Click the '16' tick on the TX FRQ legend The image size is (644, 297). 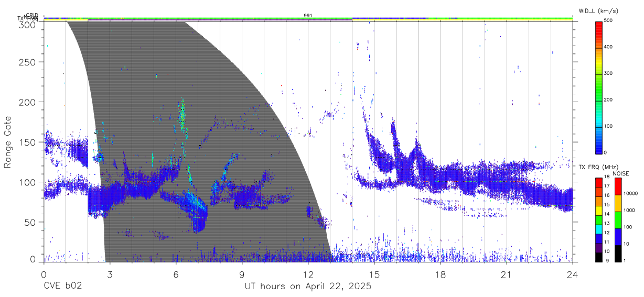coord(607,195)
